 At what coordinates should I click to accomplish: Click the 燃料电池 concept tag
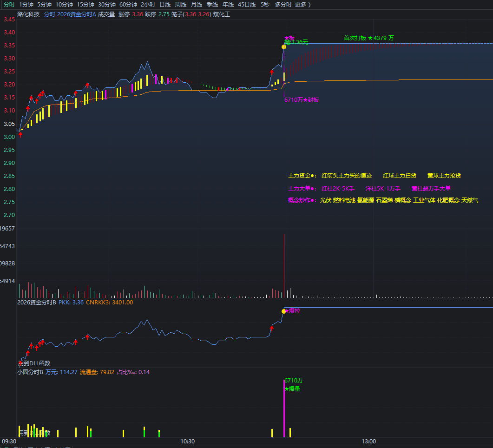(344, 200)
